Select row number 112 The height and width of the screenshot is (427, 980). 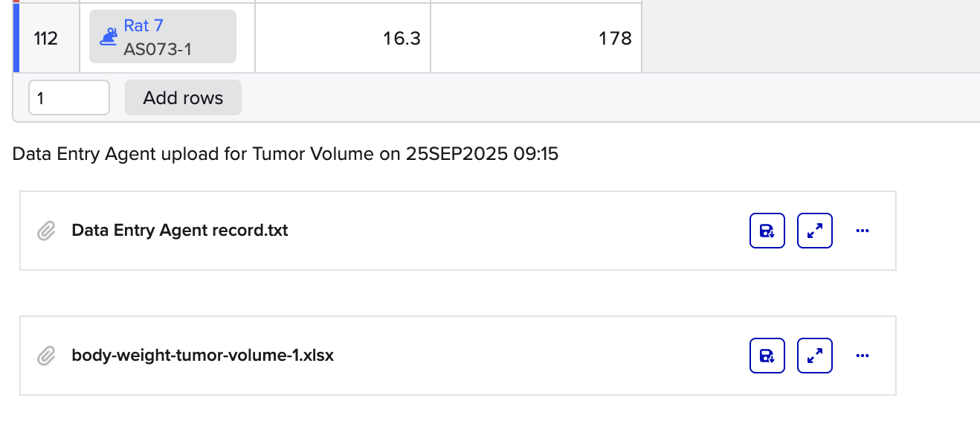tap(46, 38)
